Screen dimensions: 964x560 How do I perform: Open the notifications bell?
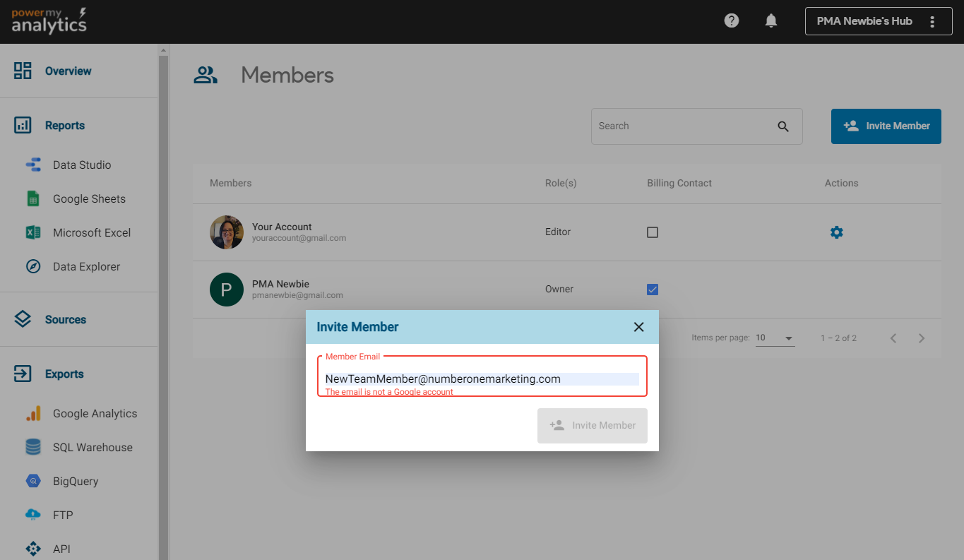tap(771, 21)
